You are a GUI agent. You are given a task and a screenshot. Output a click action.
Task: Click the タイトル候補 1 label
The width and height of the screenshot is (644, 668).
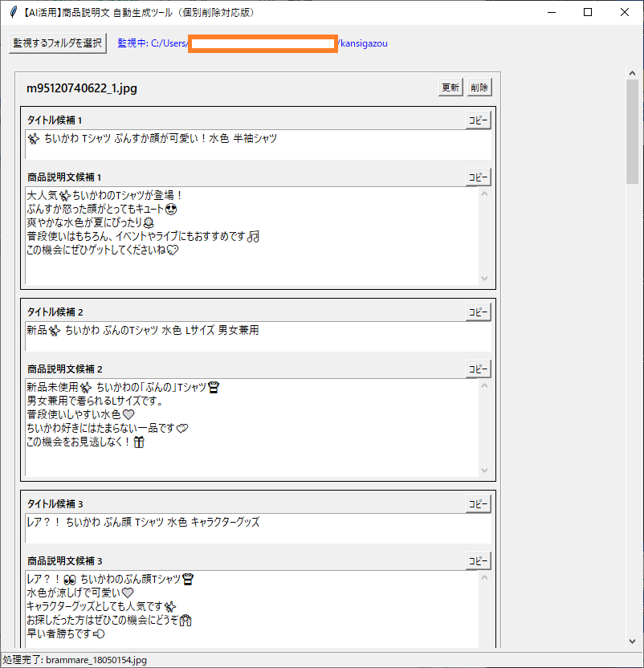tap(55, 120)
